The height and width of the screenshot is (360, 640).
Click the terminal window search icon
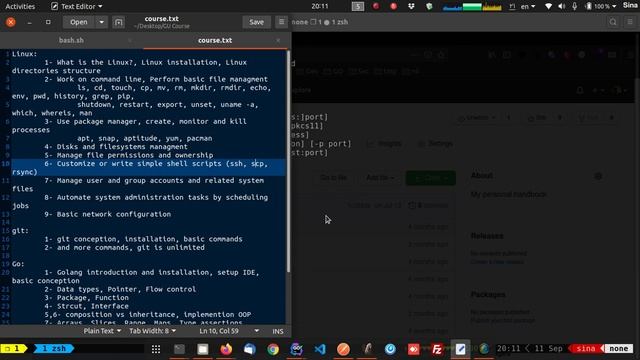[613, 22]
